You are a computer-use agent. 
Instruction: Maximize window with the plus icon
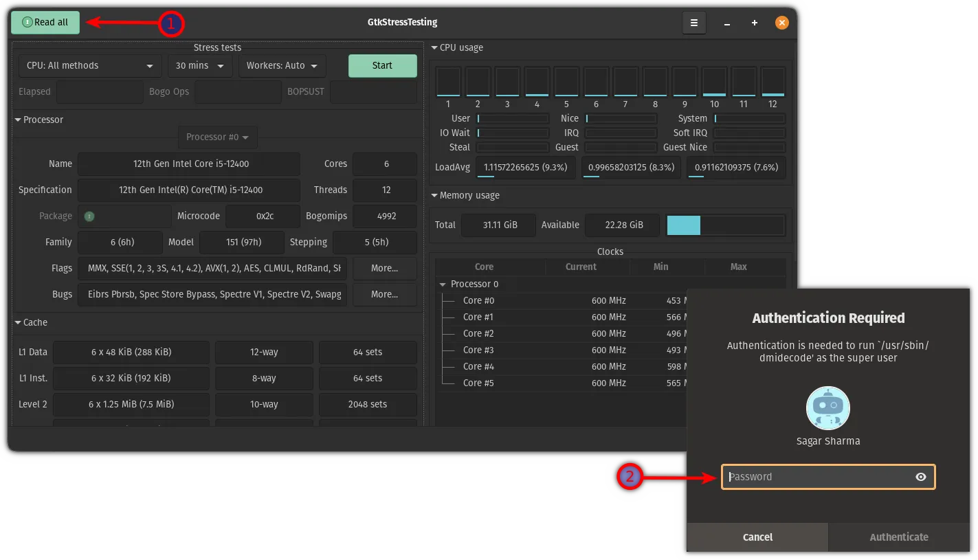(x=755, y=23)
